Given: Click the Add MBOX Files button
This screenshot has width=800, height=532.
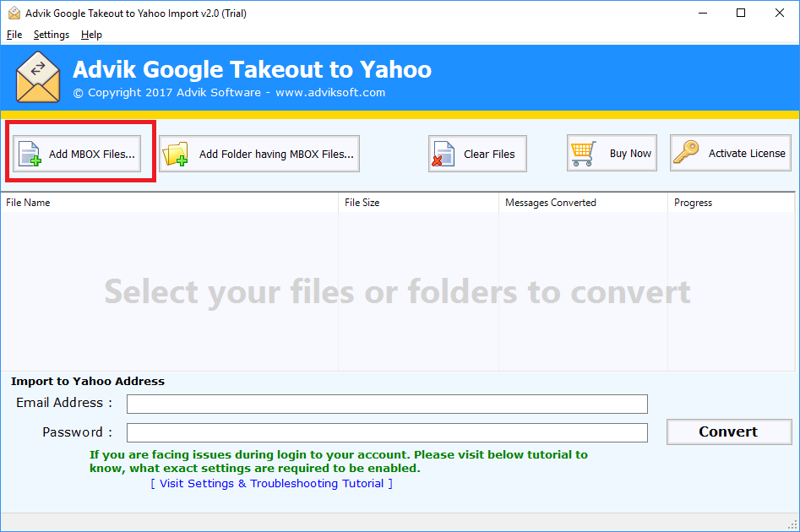Looking at the screenshot, I should (77, 154).
